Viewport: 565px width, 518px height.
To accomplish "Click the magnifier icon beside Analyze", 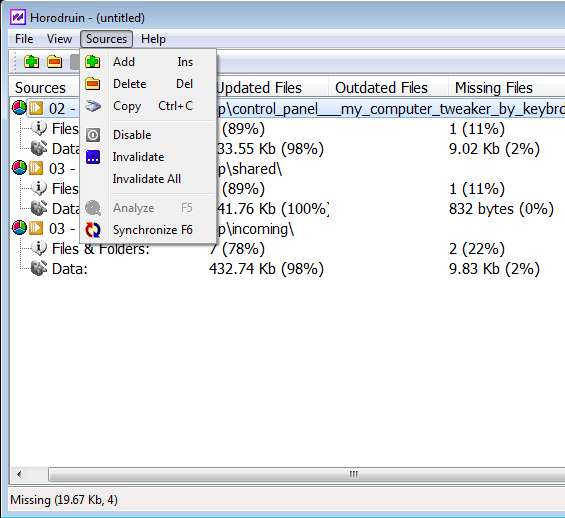I will (93, 208).
